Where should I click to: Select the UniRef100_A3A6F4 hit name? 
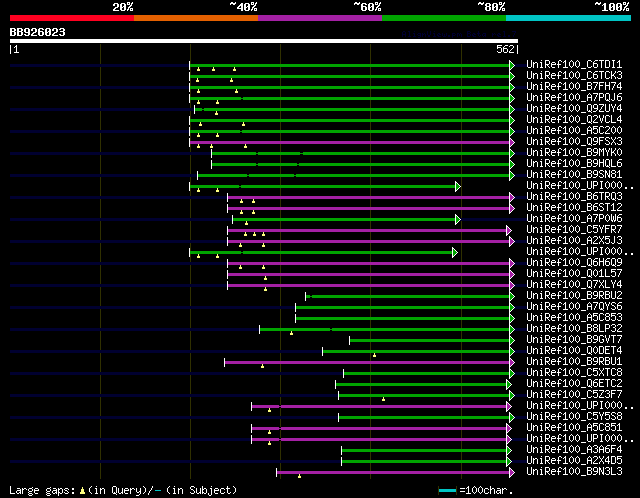click(x=574, y=449)
